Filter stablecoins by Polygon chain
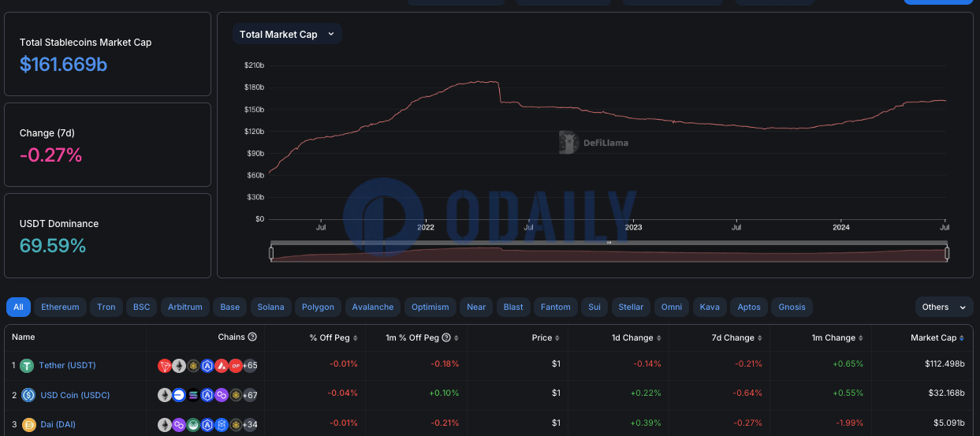Image resolution: width=980 pixels, height=436 pixels. pos(319,307)
